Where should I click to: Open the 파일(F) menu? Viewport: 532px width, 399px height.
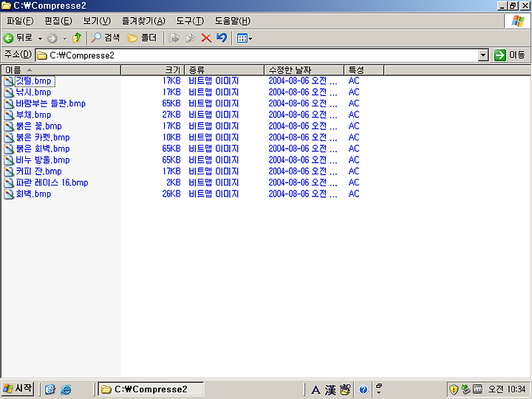pyautogui.click(x=20, y=21)
